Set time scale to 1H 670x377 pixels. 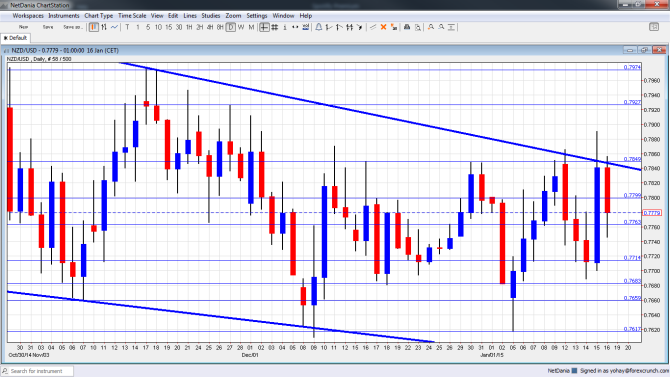(x=189, y=27)
